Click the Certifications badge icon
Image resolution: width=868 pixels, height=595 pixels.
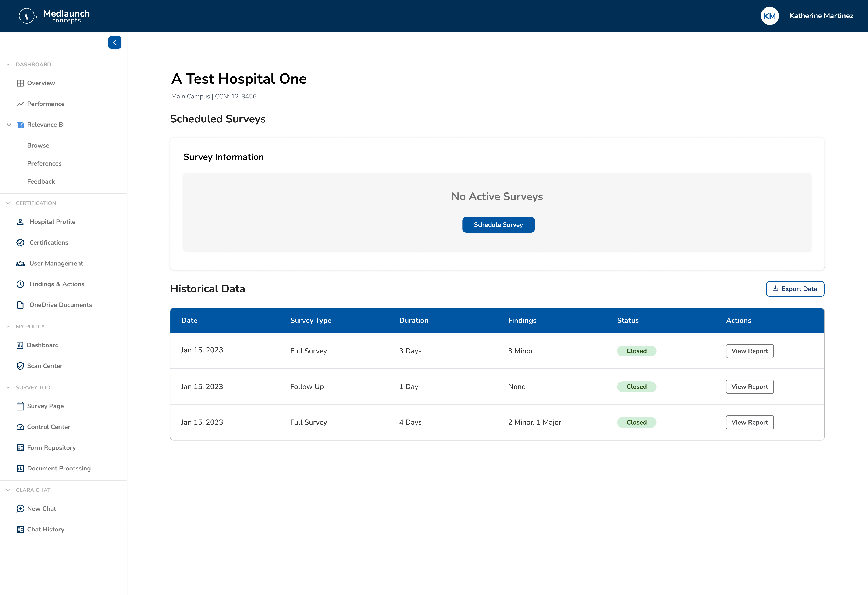20,243
